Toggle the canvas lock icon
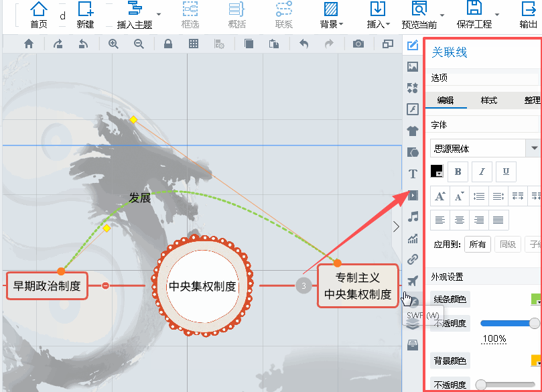The image size is (542, 392). click(167, 44)
